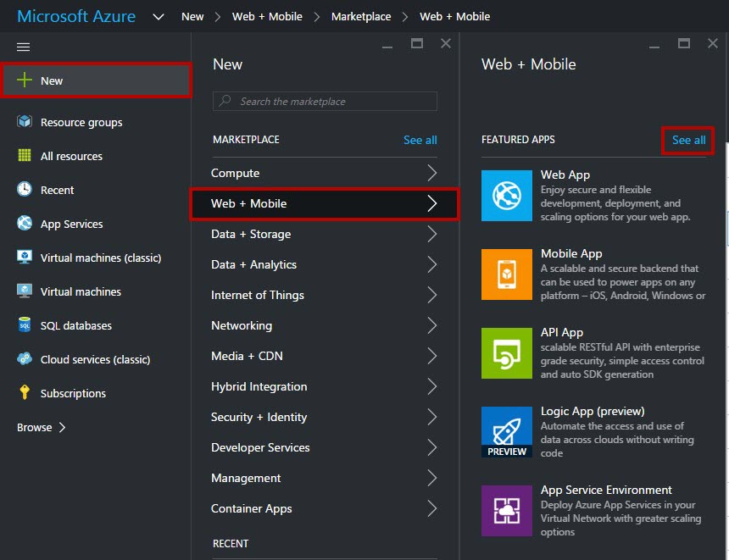The height and width of the screenshot is (560, 729).
Task: Click the Marketplace breadcrumb
Action: click(x=361, y=17)
